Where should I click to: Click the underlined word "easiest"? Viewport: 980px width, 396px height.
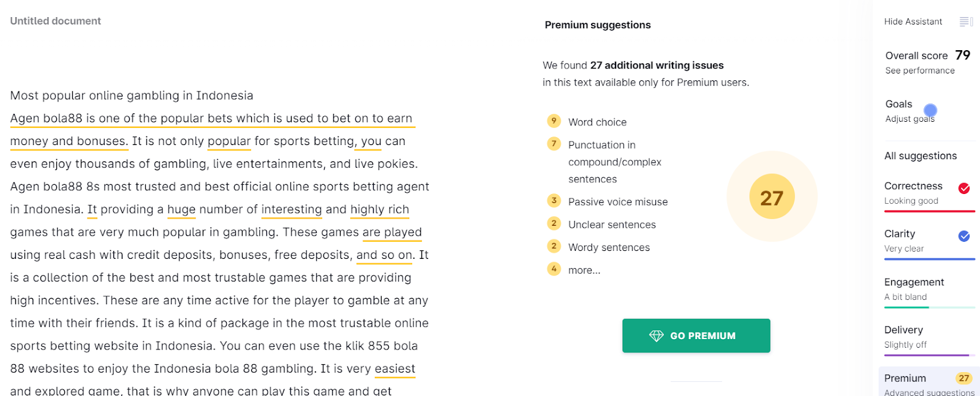click(x=395, y=368)
